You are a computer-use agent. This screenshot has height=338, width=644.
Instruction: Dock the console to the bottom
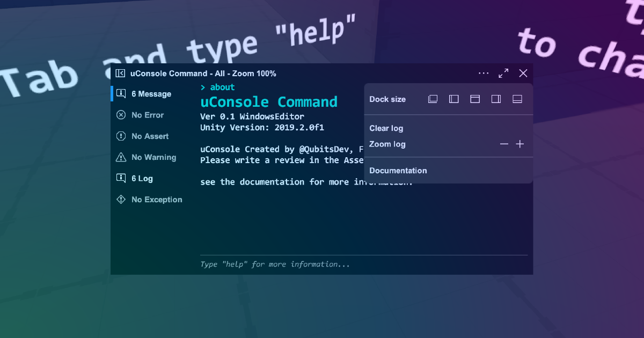point(517,99)
